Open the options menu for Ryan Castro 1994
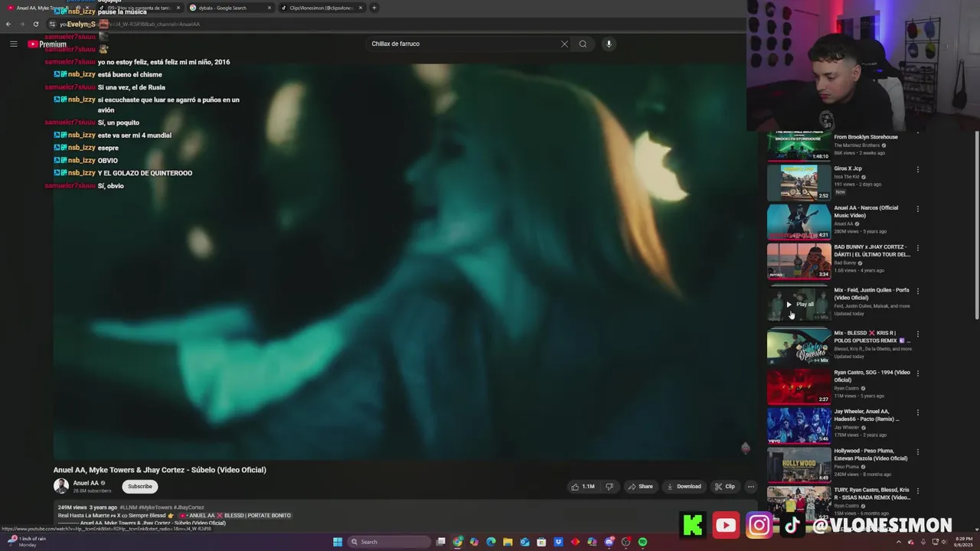This screenshot has width=980, height=551. pos(918,373)
